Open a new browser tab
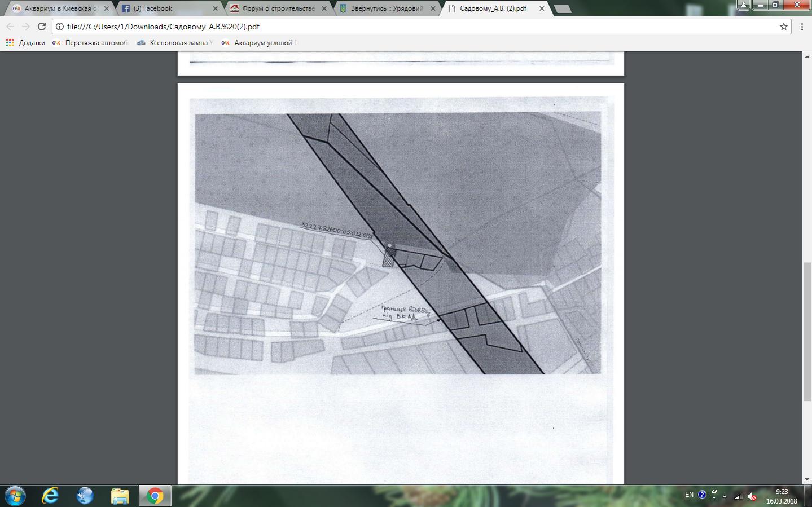The width and height of the screenshot is (812, 507). point(563,8)
